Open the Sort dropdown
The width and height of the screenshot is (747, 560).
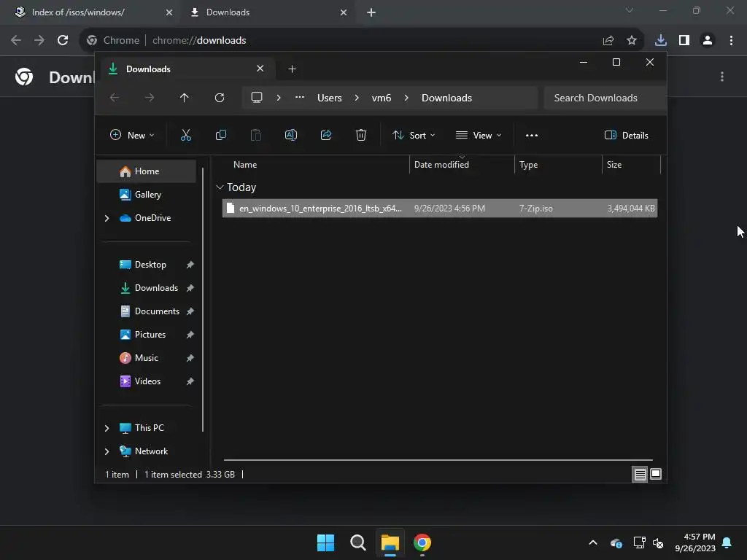tap(414, 135)
